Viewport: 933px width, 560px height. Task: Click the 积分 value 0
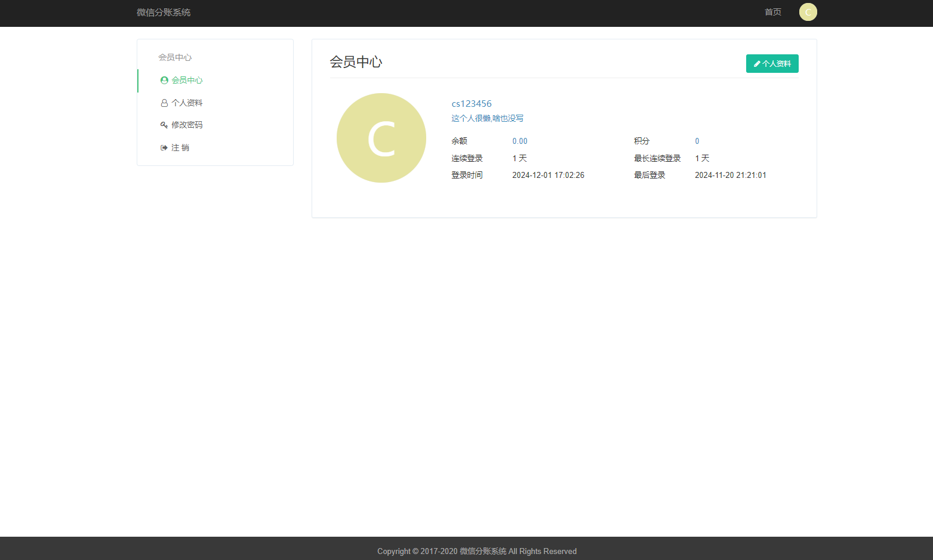click(x=697, y=141)
